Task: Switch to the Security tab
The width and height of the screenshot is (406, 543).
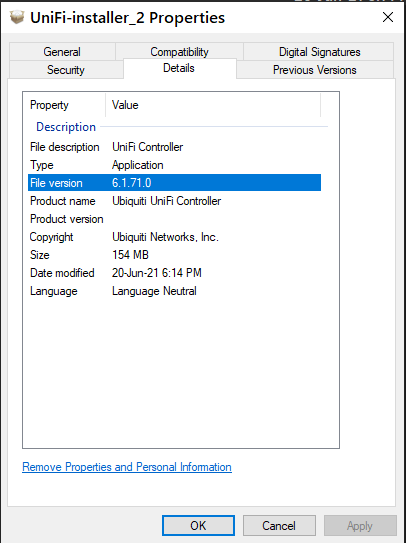Action: pos(66,70)
